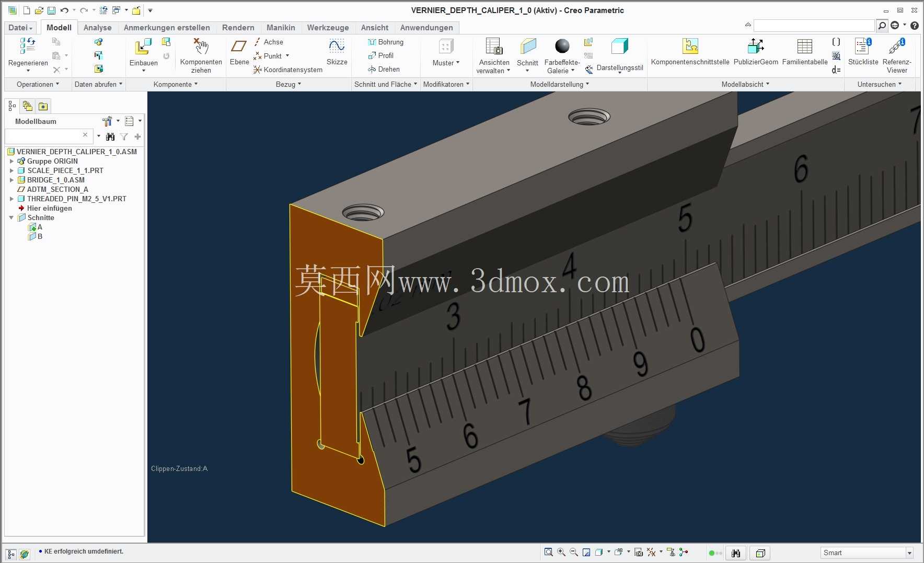The height and width of the screenshot is (563, 924).
Task: Click the PublizierGeom icon
Action: click(756, 47)
